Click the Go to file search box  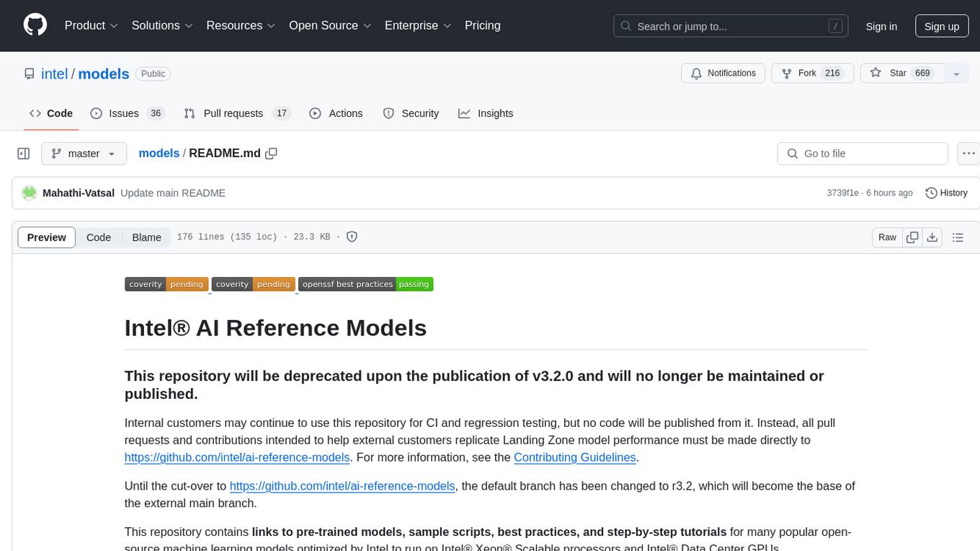(x=863, y=154)
